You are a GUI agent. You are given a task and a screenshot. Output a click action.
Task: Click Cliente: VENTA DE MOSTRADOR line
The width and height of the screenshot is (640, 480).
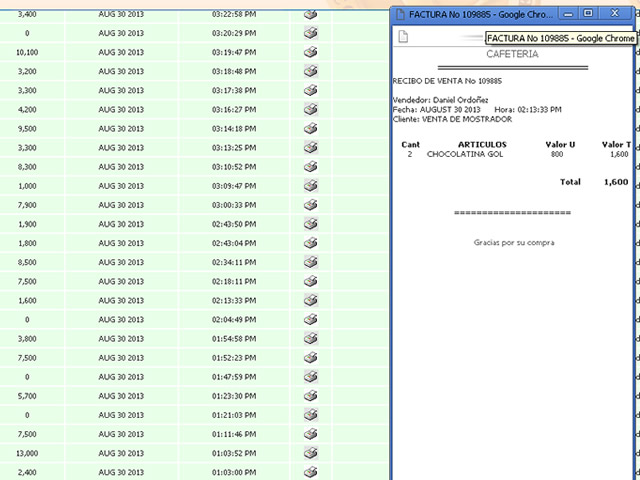pyautogui.click(x=452, y=119)
